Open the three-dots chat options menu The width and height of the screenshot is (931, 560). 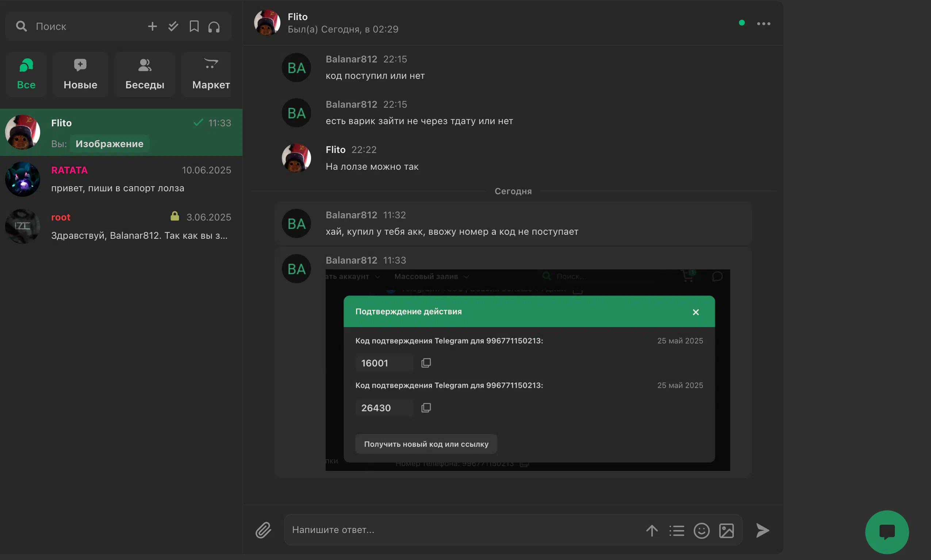pos(763,23)
